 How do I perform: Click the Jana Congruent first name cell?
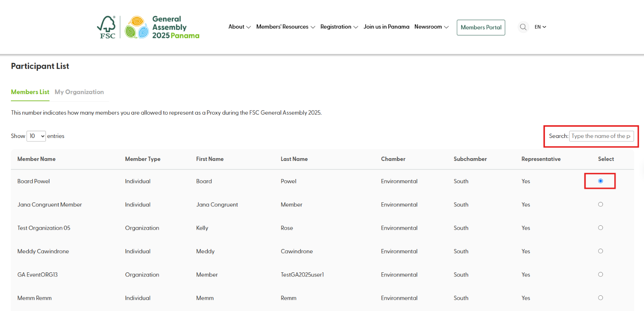pos(217,205)
